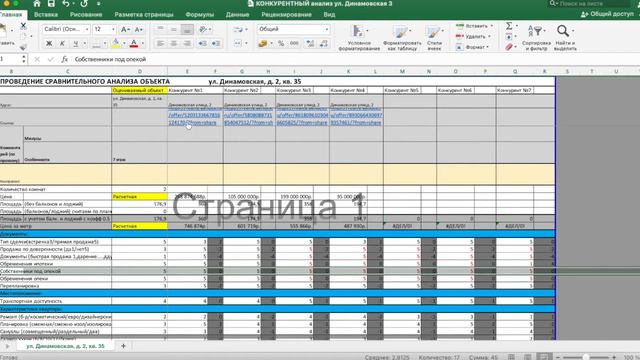Apply thousands separator 000 format
Viewport: 640px width, 360px height.
[294, 43]
